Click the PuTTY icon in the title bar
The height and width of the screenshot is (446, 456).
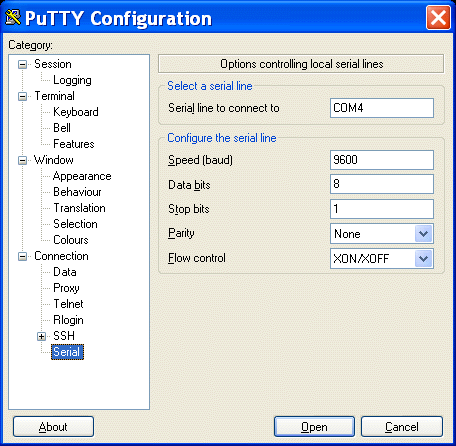(x=13, y=17)
